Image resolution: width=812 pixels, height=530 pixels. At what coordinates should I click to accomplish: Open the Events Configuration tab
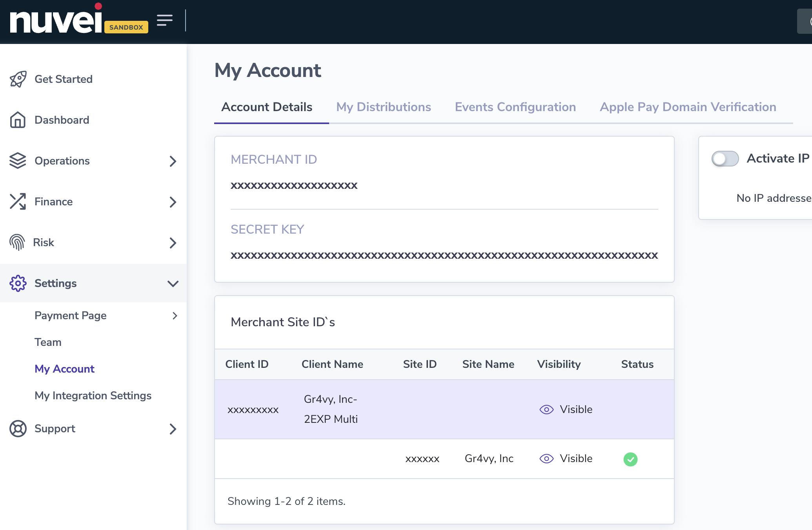[515, 107]
